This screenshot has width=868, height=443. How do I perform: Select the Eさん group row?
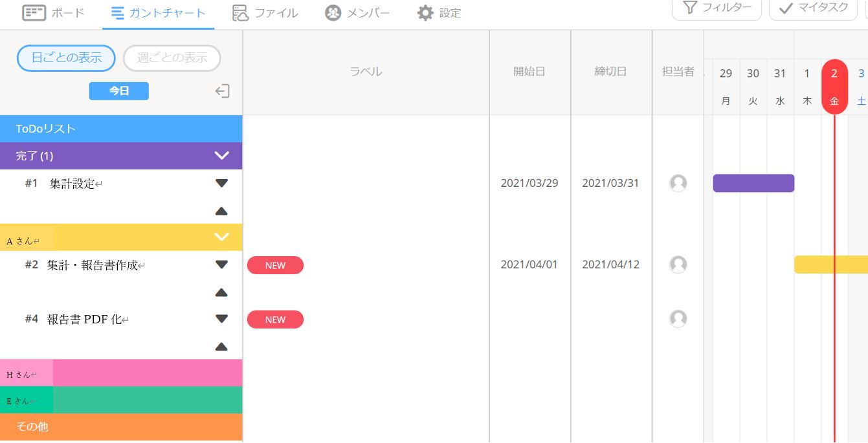121,400
